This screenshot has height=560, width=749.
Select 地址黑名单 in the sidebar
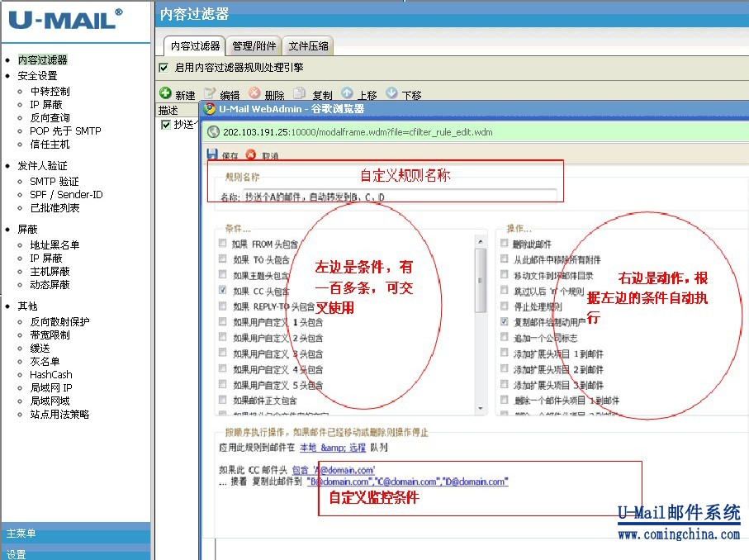point(55,245)
